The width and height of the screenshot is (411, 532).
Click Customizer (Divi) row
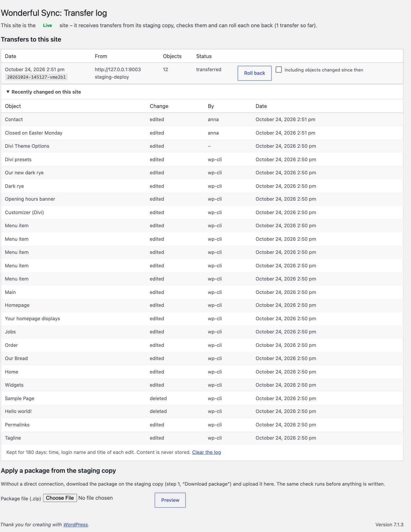point(202,212)
